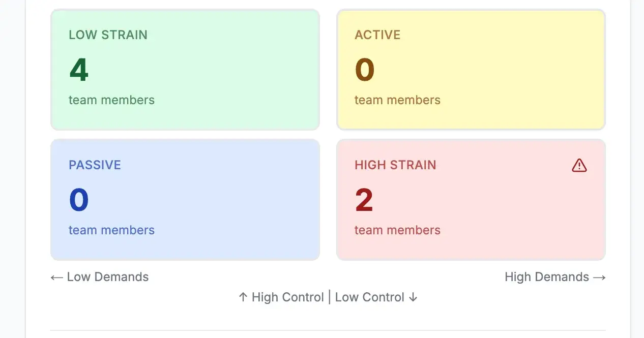Click the zero count on Passive card

coord(78,200)
